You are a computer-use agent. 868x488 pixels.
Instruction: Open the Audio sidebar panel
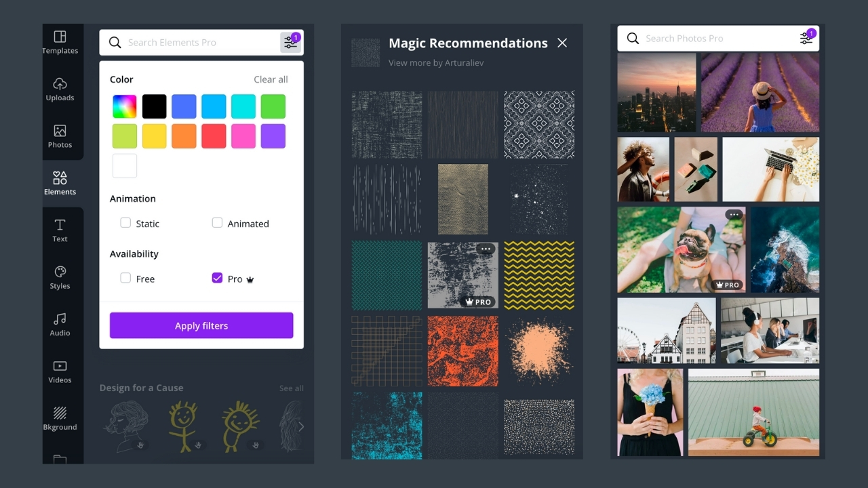tap(60, 324)
